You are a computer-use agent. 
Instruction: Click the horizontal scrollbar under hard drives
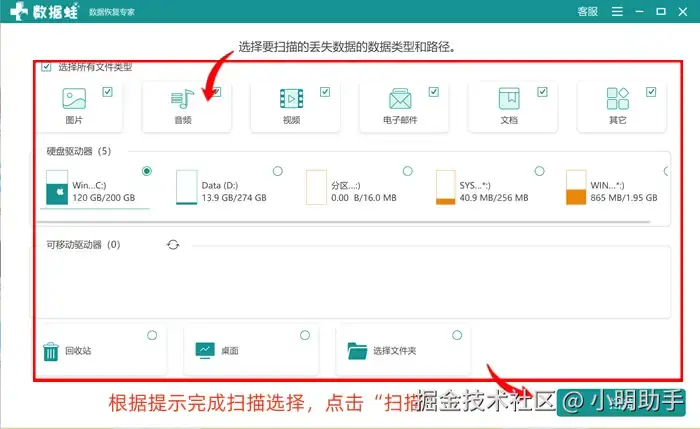pyautogui.click(x=343, y=221)
